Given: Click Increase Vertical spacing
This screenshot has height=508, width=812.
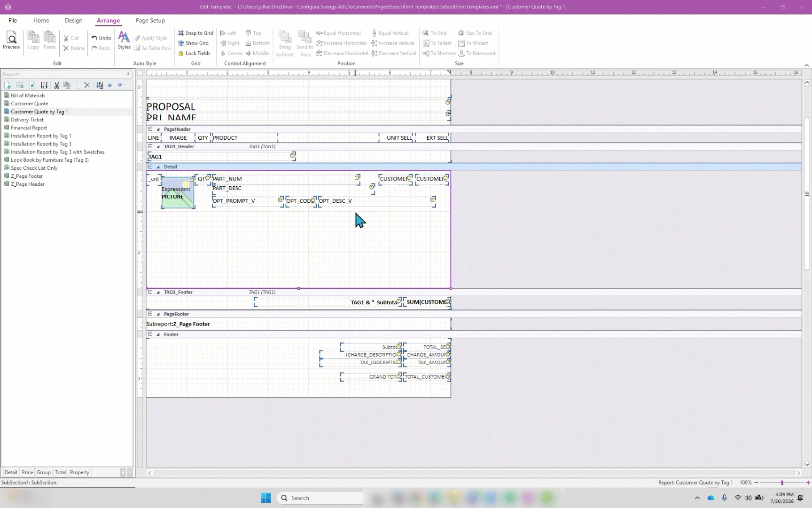Looking at the screenshot, I should coord(393,43).
